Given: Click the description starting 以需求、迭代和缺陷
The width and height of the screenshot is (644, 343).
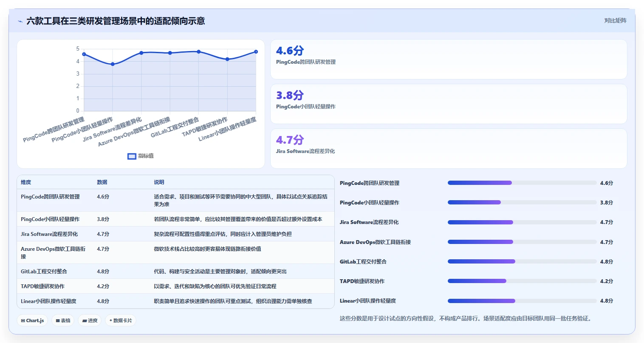Looking at the screenshot, I should 215,286.
